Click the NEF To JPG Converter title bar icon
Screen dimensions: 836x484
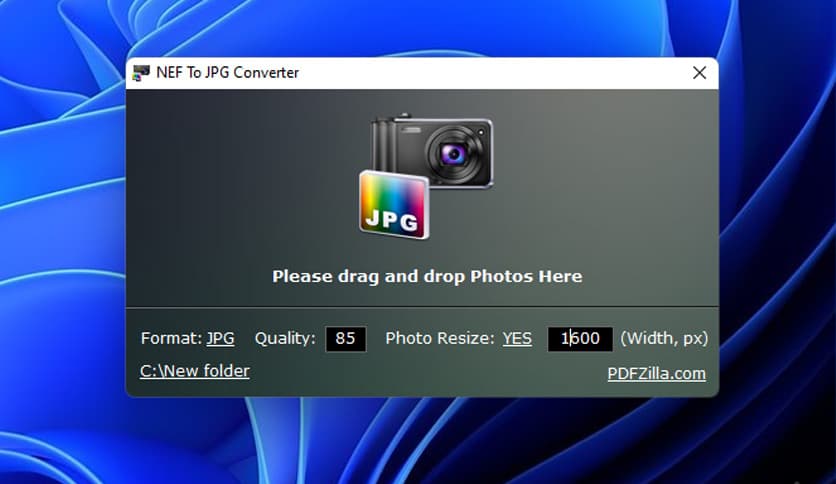click(141, 73)
